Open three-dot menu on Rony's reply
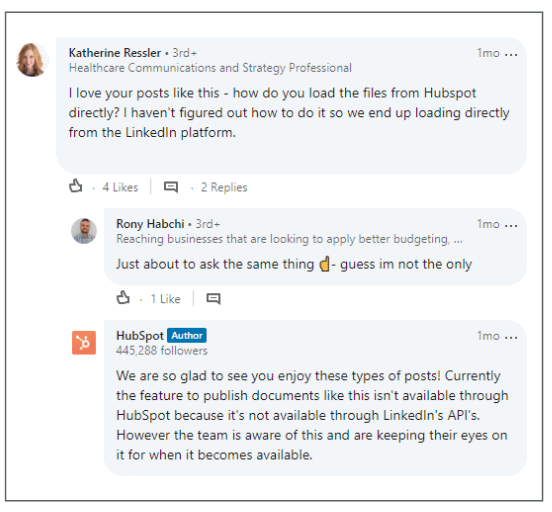552x512 pixels. click(x=511, y=226)
